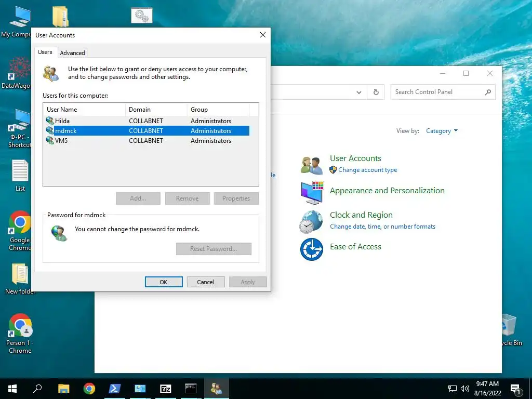Open PowerShell from the taskbar

[114, 389]
